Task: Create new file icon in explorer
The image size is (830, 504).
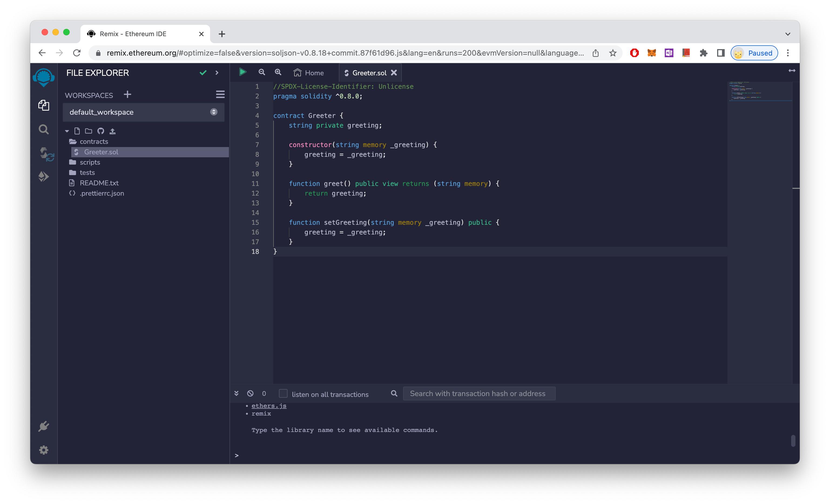Action: point(77,131)
